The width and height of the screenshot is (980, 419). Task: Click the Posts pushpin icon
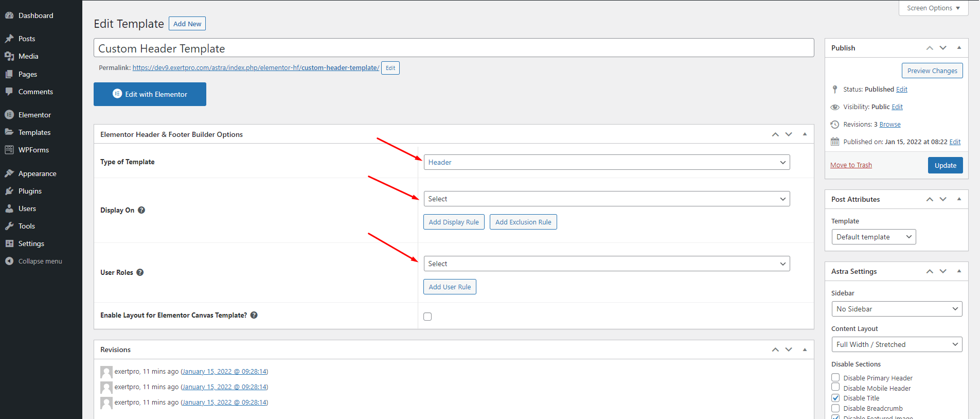pyautogui.click(x=9, y=39)
